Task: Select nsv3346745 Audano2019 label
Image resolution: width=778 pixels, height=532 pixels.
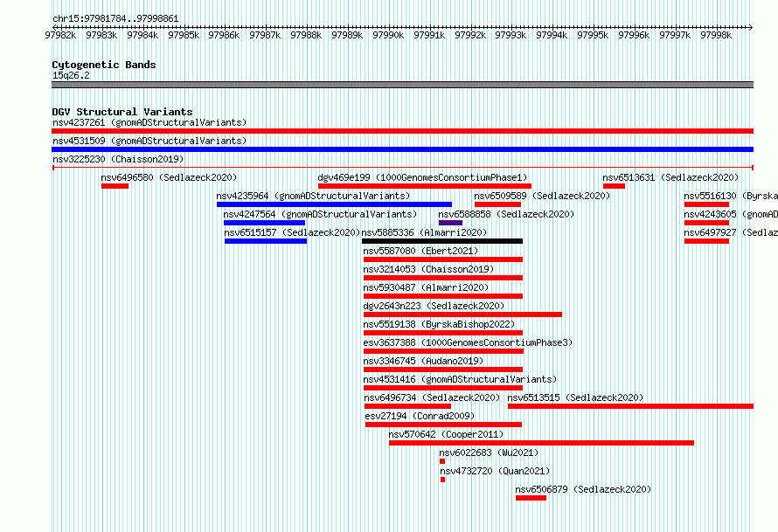Action: pos(423,361)
